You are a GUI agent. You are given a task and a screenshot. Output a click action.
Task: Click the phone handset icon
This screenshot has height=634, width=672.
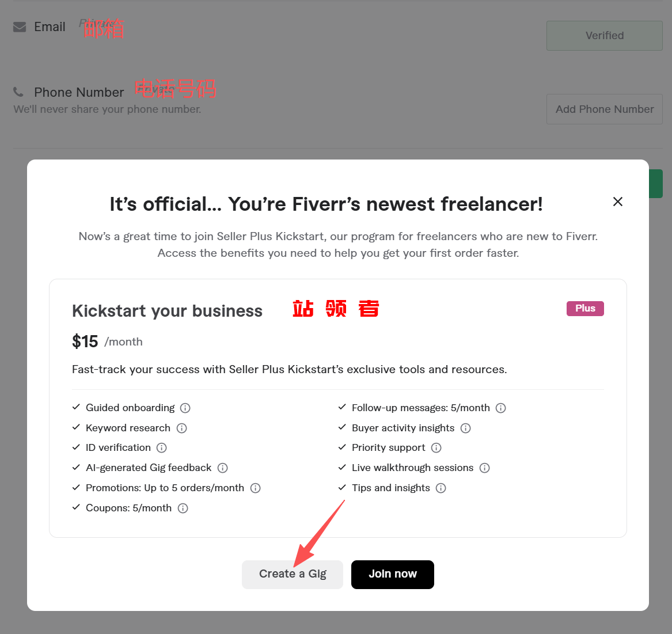(19, 92)
